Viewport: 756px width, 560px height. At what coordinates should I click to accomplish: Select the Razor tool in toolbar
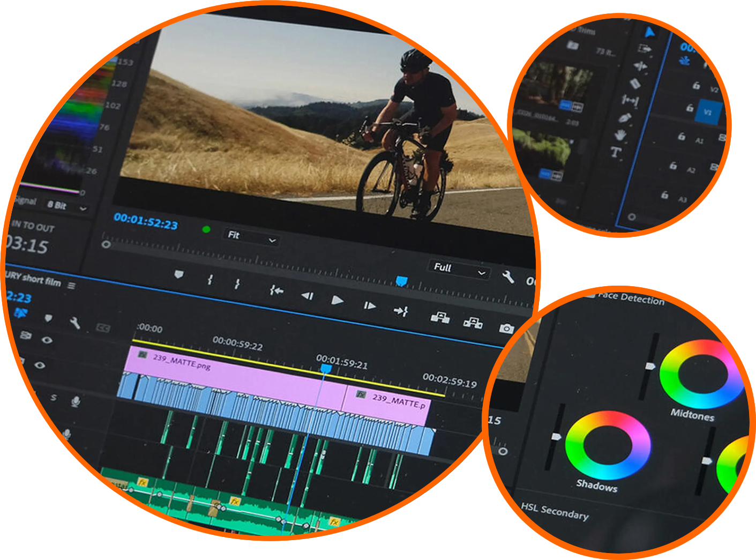pos(635,84)
